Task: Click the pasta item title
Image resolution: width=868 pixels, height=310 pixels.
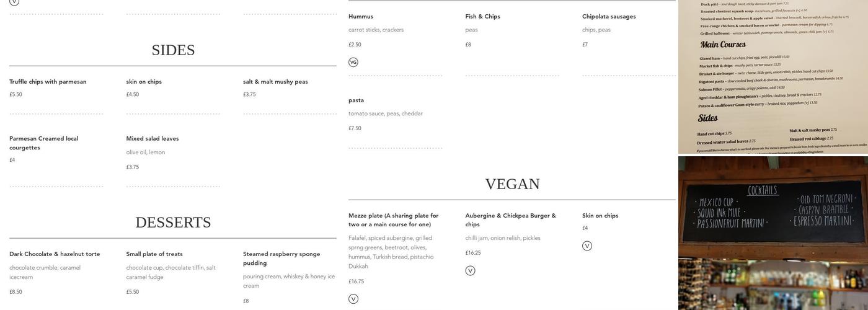Action: click(356, 100)
